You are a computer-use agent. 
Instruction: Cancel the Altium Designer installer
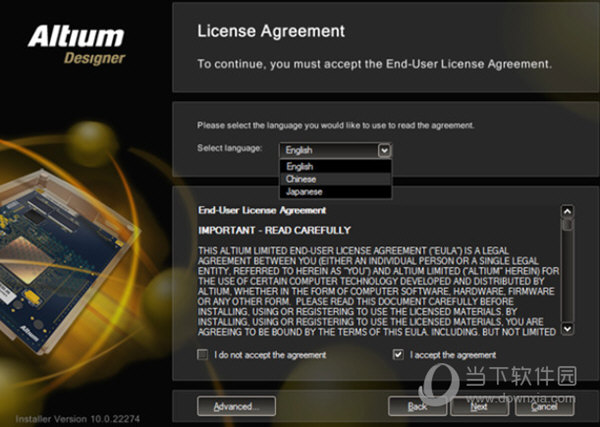[544, 406]
